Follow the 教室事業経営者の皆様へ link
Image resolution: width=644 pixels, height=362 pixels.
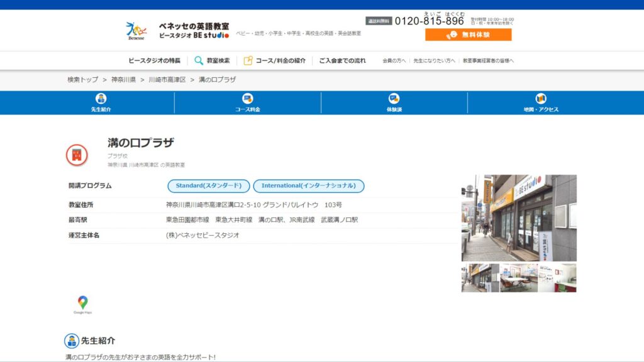pos(488,61)
